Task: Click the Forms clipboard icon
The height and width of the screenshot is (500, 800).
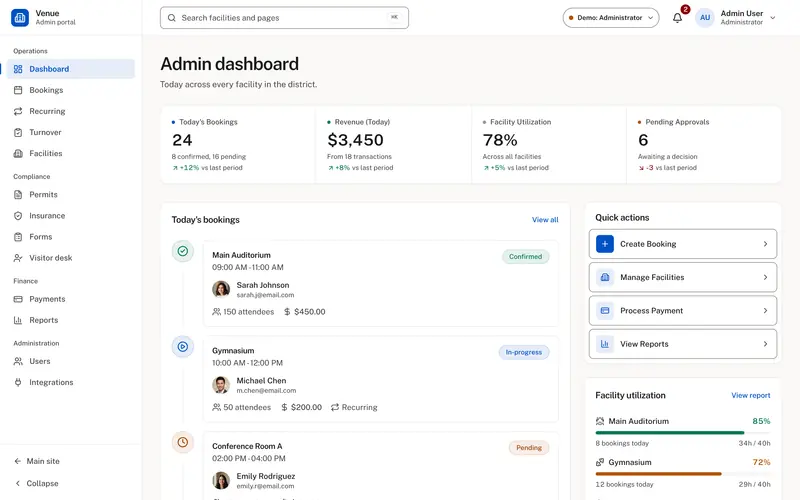Action: [18, 237]
